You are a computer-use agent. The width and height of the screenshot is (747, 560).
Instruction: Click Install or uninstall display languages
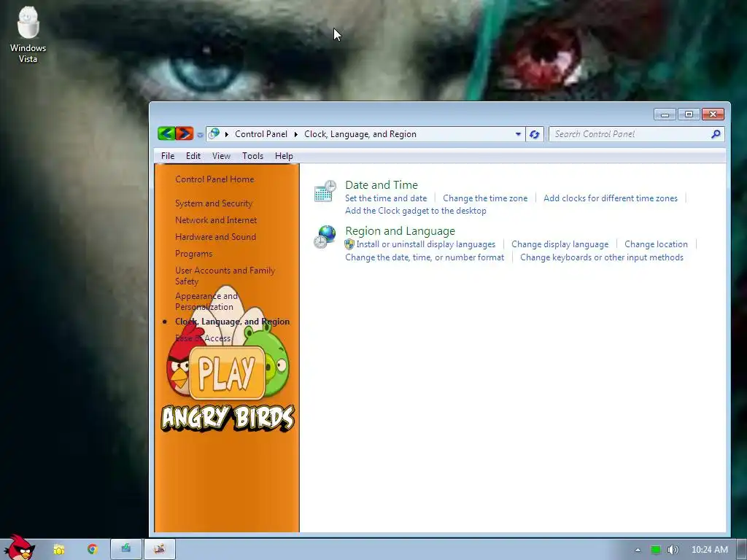pyautogui.click(x=426, y=244)
